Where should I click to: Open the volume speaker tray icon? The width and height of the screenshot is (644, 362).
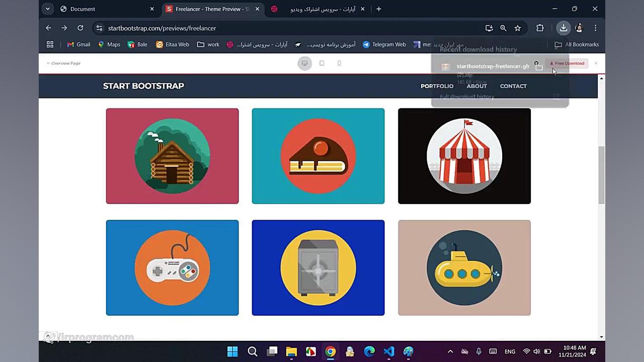536,351
